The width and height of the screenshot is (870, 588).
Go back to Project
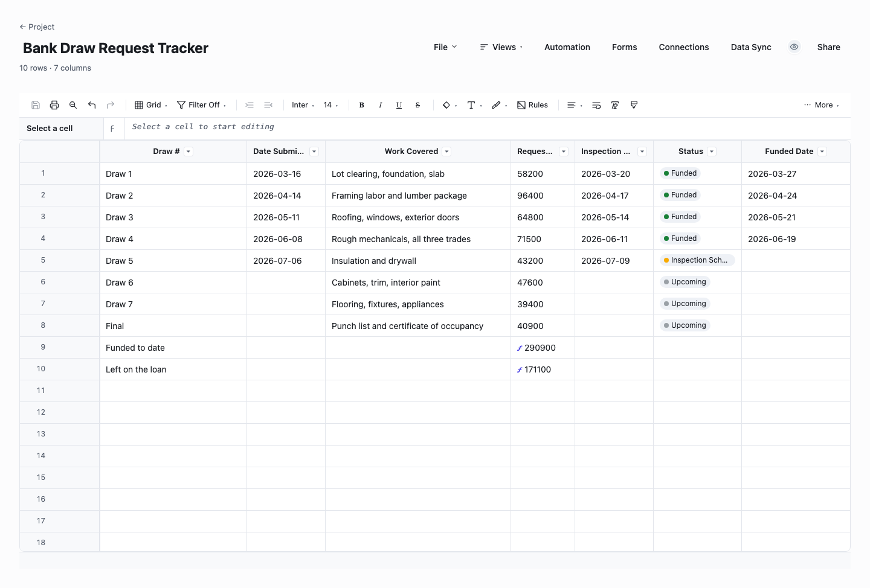pos(37,27)
